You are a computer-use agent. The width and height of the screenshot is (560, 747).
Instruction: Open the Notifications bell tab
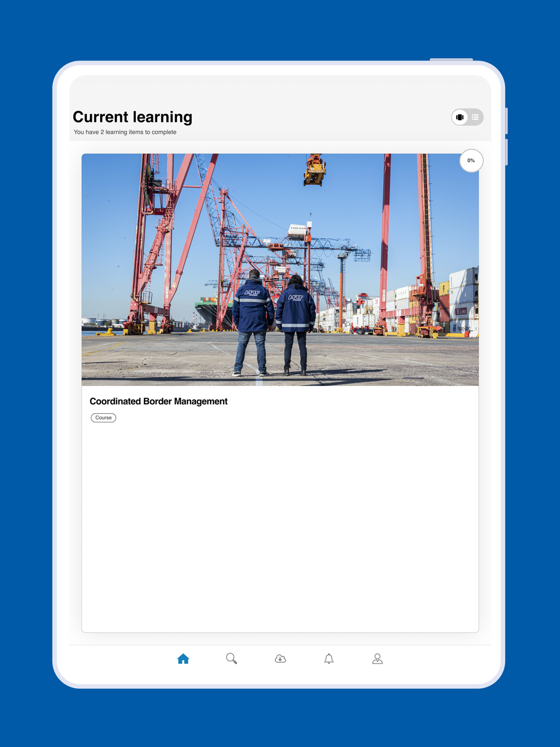(329, 659)
